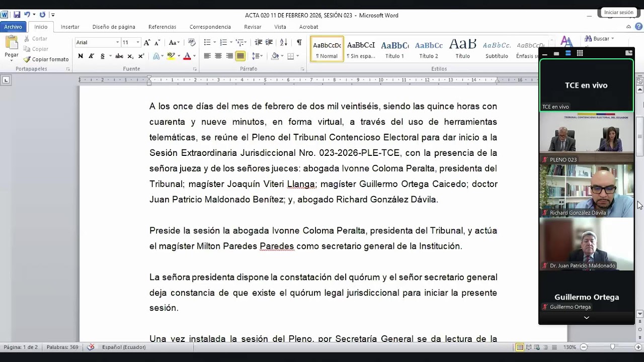Viewport: 644px width, 362px height.
Task: Toggle italic (K) formatting
Action: tap(91, 56)
